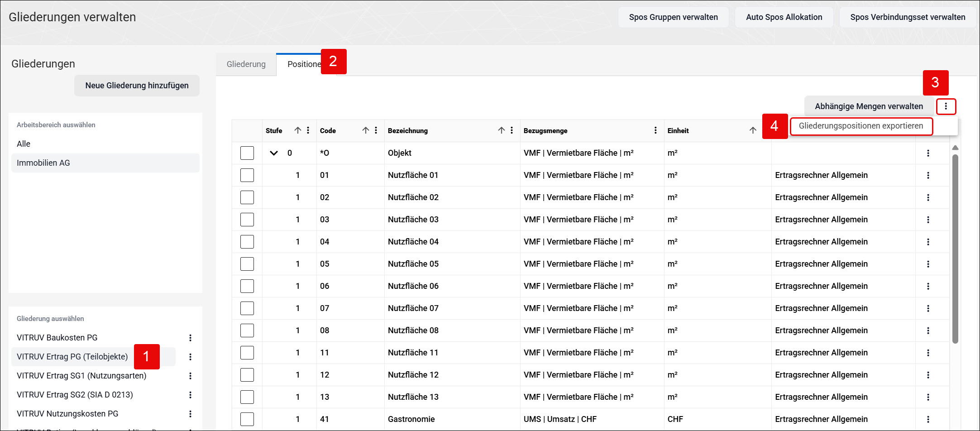Image resolution: width=980 pixels, height=431 pixels.
Task: Select workspace Alle
Action: (x=105, y=144)
